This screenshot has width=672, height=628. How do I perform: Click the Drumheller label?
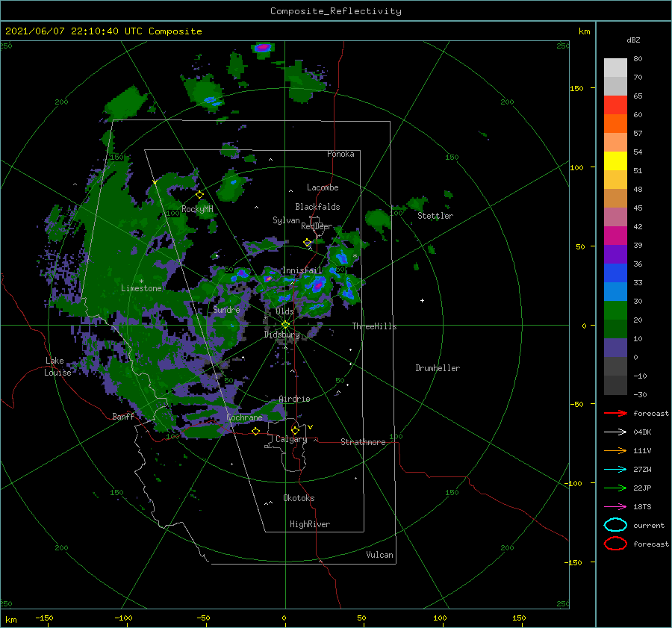(437, 368)
